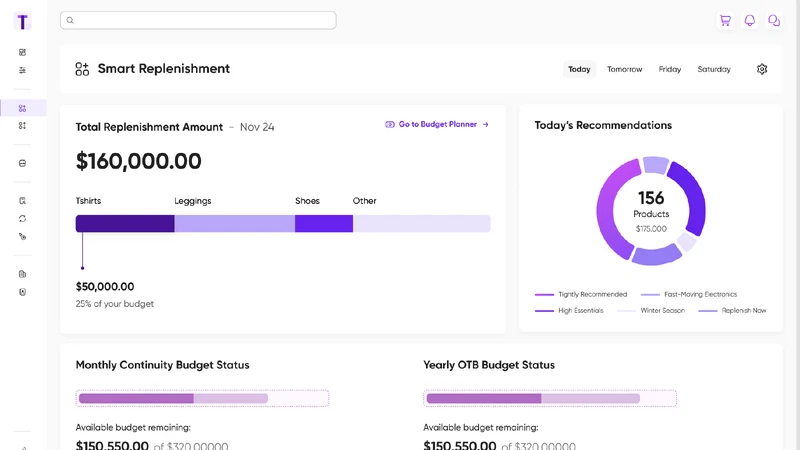Open the sidebar icon with up-down arrows

(22, 126)
